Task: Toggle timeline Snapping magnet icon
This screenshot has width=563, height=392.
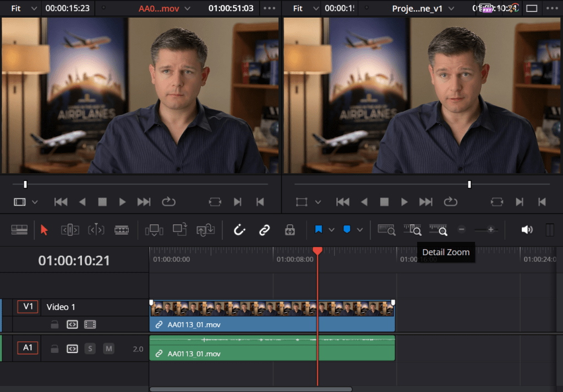Action: coord(239,230)
